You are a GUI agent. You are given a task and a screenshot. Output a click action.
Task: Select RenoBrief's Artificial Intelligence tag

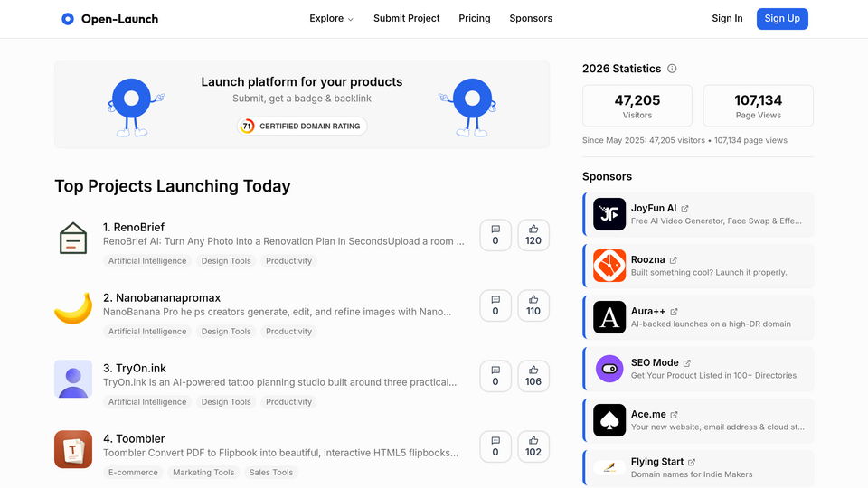click(x=147, y=260)
